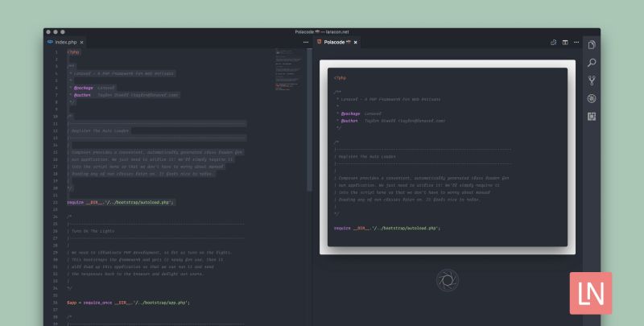The image size is (644, 326).
Task: Click the window title Polacode — laracon.net
Action: 321,32
